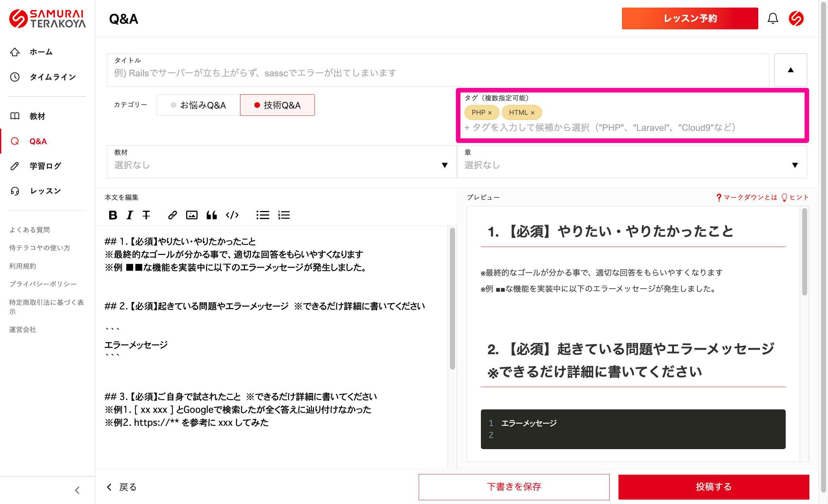828x504 pixels.
Task: Go to 学習ログ in the sidebar
Action: coord(45,166)
